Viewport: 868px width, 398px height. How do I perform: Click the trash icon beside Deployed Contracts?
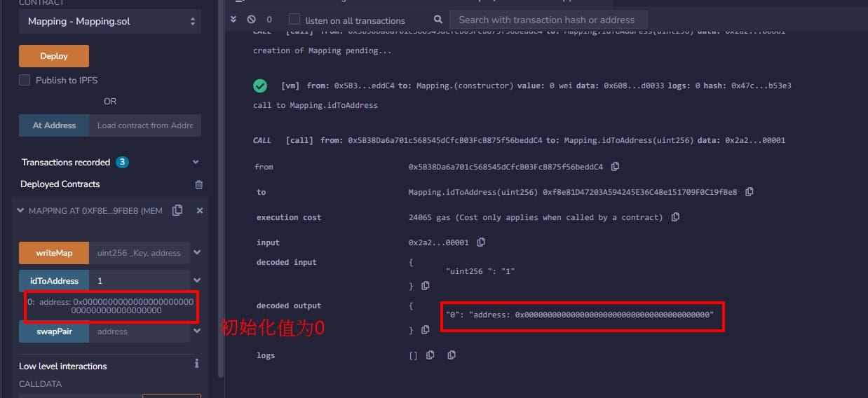pyautogui.click(x=199, y=184)
